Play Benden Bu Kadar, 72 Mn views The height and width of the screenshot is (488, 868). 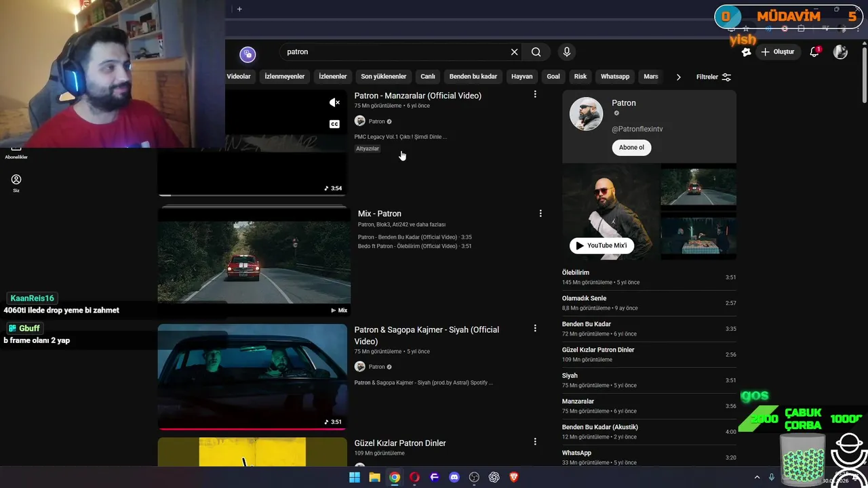click(x=649, y=329)
